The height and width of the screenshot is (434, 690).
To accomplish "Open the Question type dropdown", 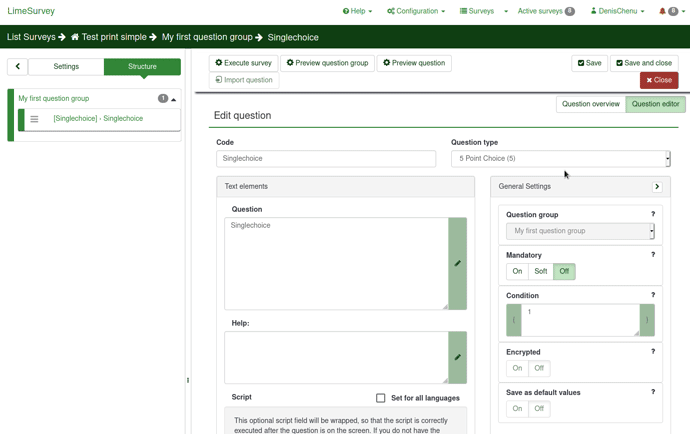I will coord(560,159).
